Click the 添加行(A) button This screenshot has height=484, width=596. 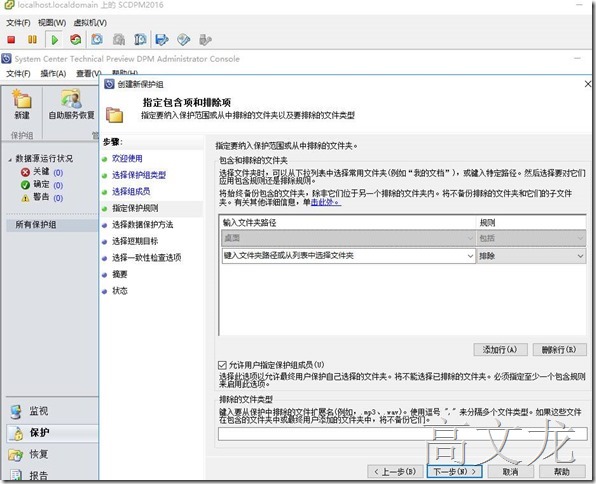(x=500, y=349)
